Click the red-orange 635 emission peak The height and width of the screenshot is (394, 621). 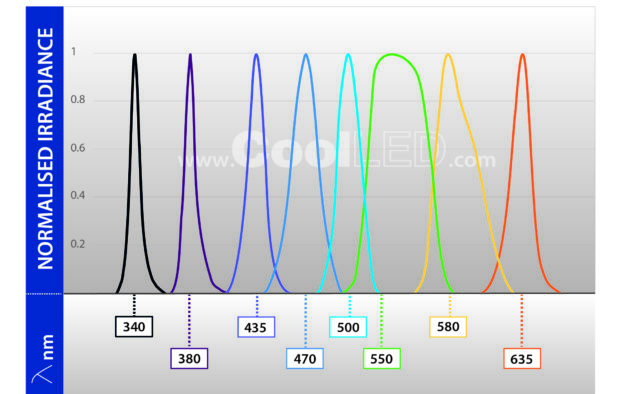pyautogui.click(x=523, y=55)
